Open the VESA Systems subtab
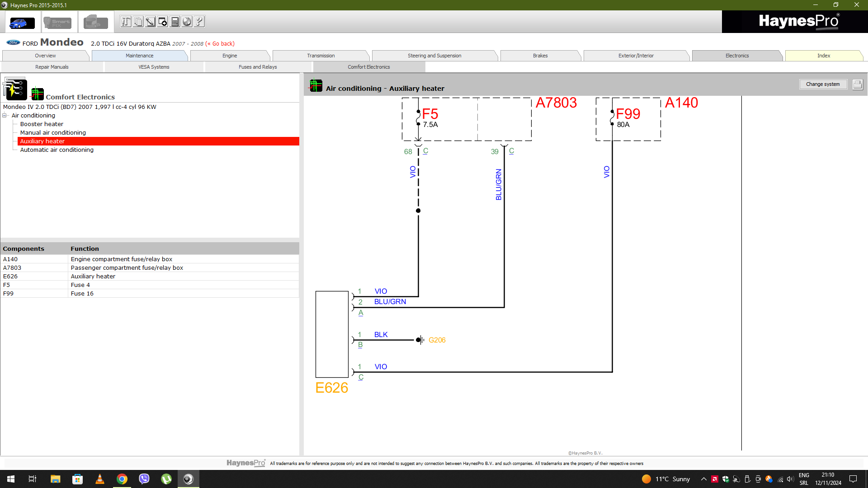Viewport: 868px width, 488px height. (x=154, y=67)
